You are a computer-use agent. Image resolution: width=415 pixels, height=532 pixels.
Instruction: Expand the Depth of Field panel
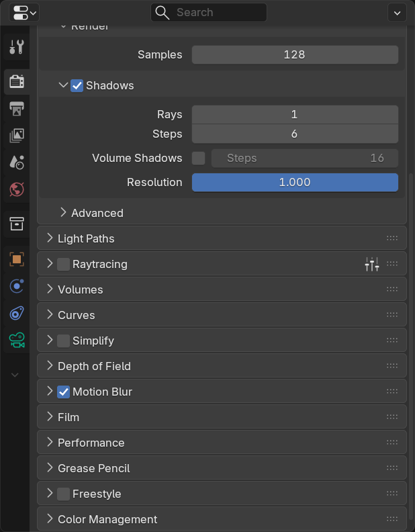[x=50, y=365]
